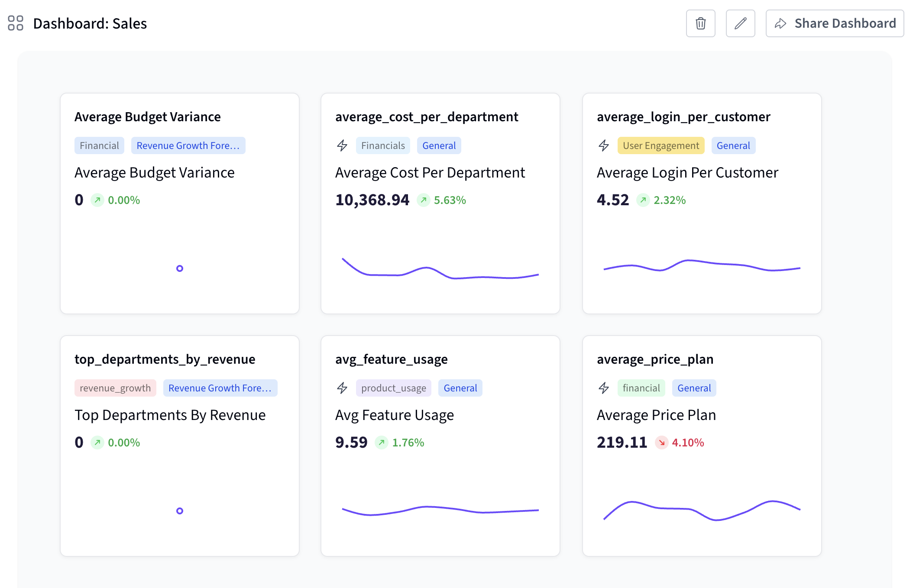Open the top_departments_by_revenue card title
Image resolution: width=913 pixels, height=588 pixels.
coord(165,359)
